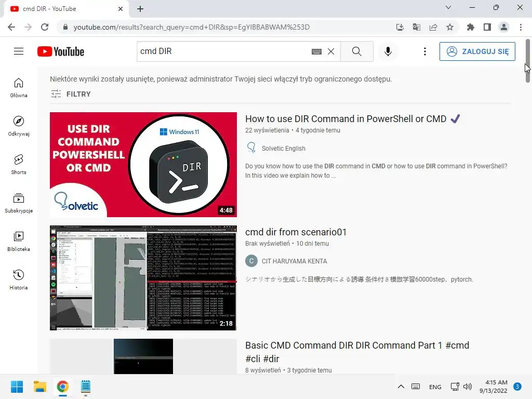Open touch keyboard tray icon
Viewport: 532px width, 399px height.
pyautogui.click(x=416, y=387)
